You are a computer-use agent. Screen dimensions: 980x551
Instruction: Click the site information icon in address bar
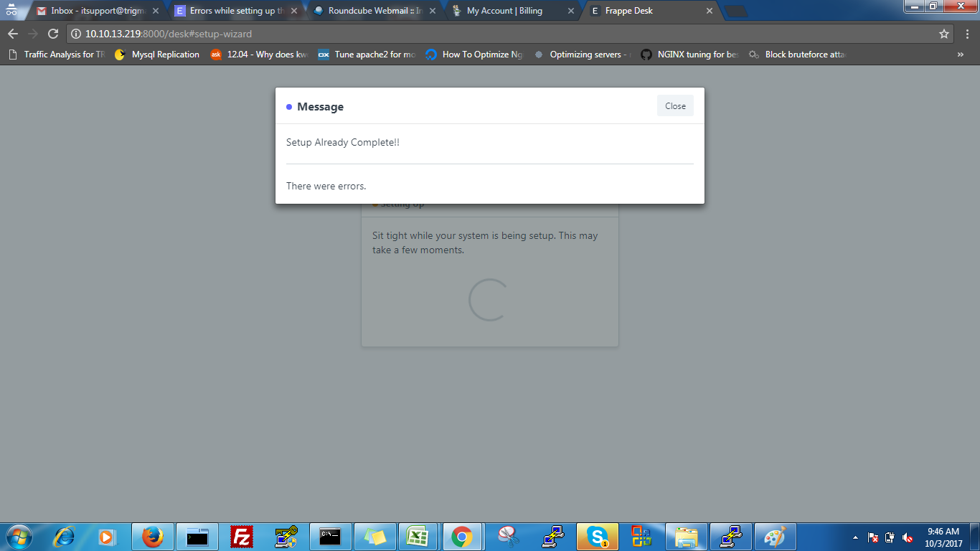coord(76,34)
